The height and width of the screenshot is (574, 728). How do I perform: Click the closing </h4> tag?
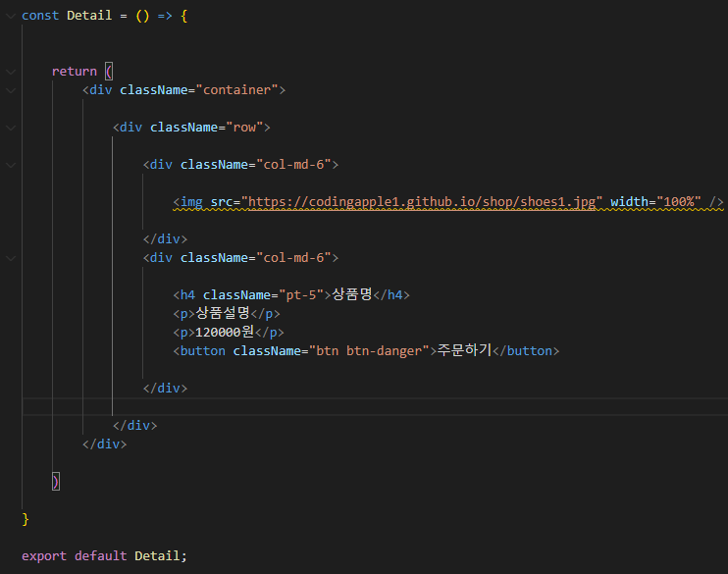click(391, 295)
